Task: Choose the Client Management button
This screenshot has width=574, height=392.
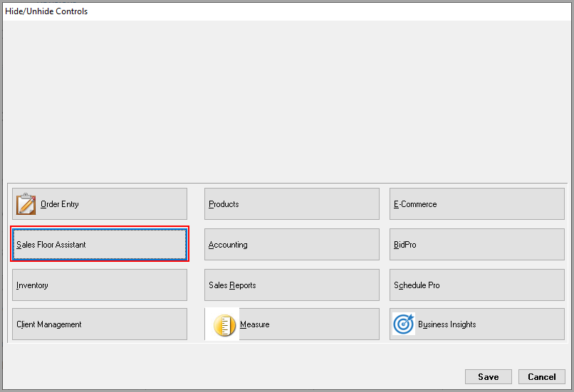Action: (100, 324)
